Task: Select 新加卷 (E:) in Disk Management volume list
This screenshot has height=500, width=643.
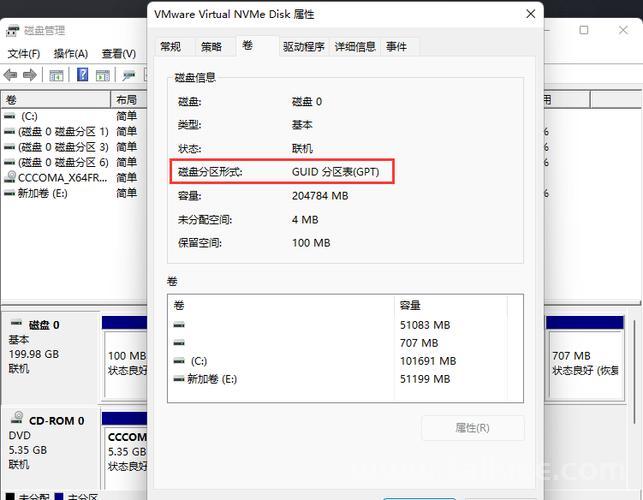Action: (74, 193)
